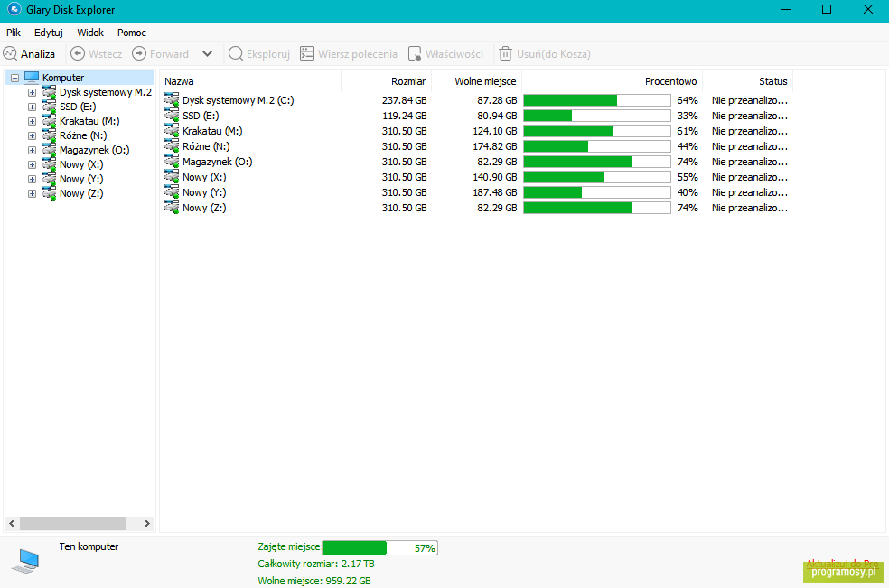Open the Edytuj menu

48,33
